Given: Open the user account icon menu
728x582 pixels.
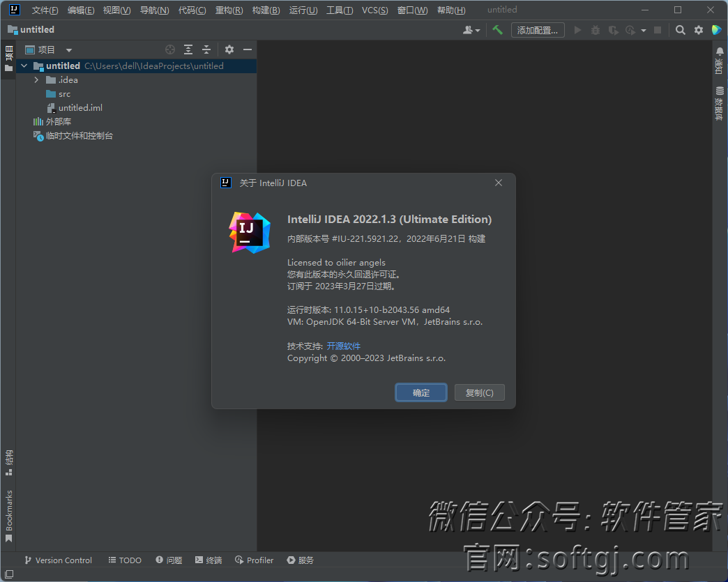Looking at the screenshot, I should point(471,30).
